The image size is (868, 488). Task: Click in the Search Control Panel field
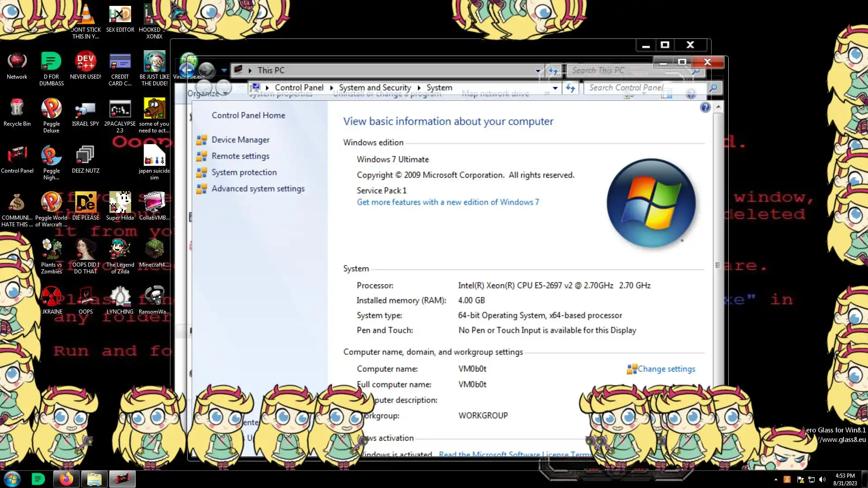(642, 88)
